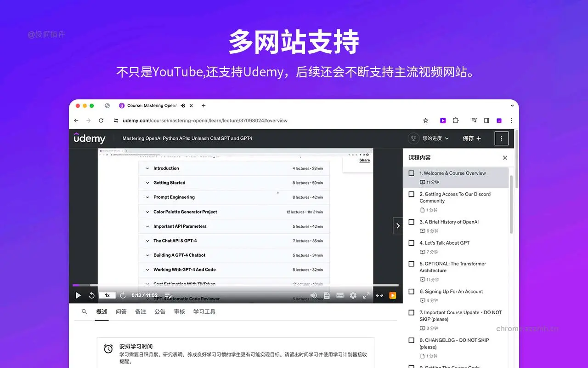
Task: Click the Play button in the video player
Action: pyautogui.click(x=78, y=295)
